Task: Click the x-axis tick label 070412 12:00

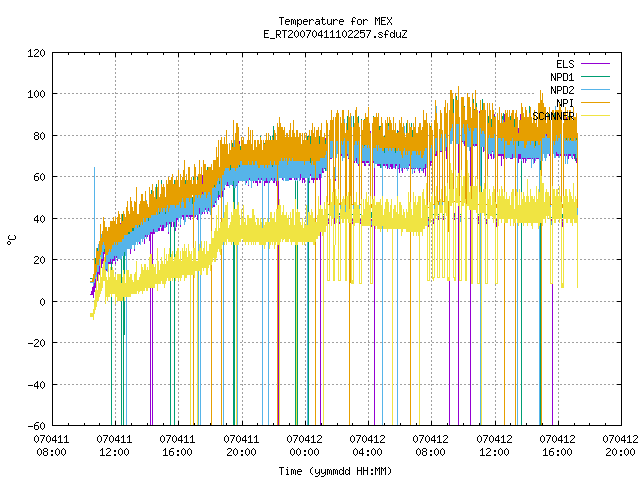Action: (494, 446)
